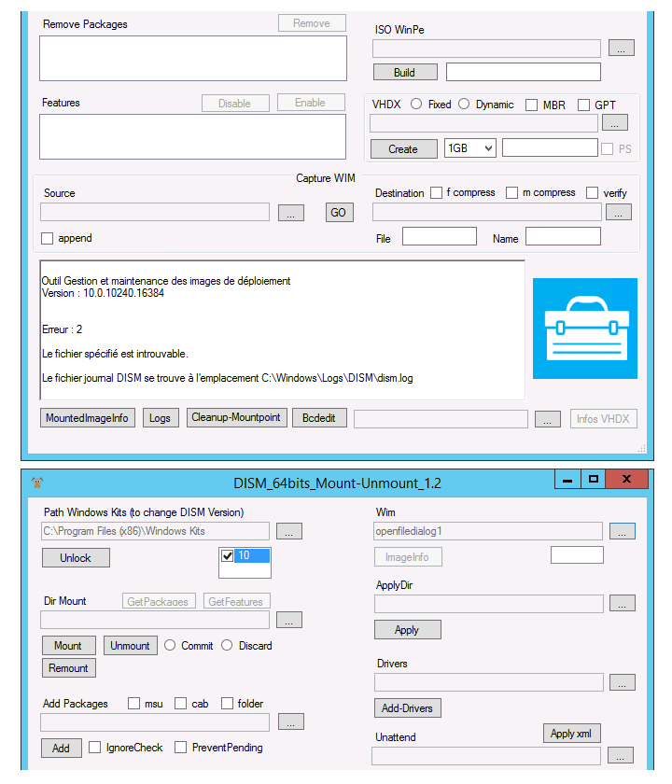This screenshot has width=672, height=784.
Task: Click the Add-Drivers button
Action: [408, 708]
